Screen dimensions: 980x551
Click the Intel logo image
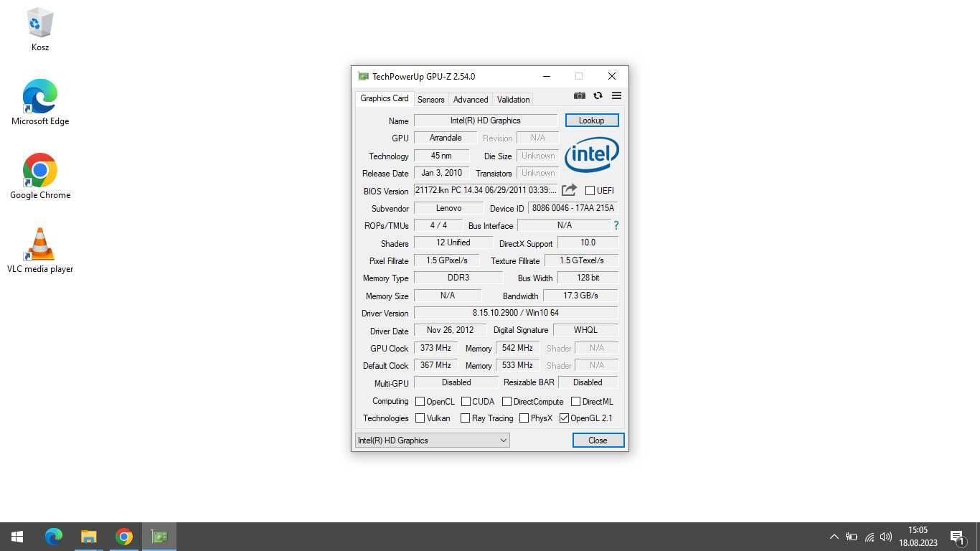(x=592, y=154)
